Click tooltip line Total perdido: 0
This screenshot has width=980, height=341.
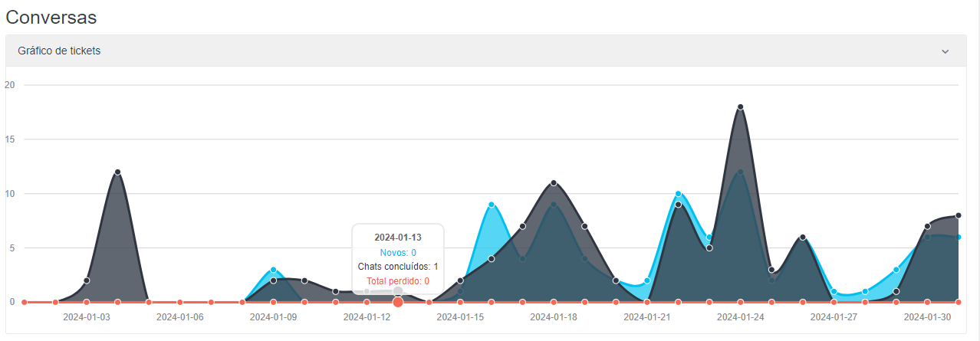click(398, 281)
